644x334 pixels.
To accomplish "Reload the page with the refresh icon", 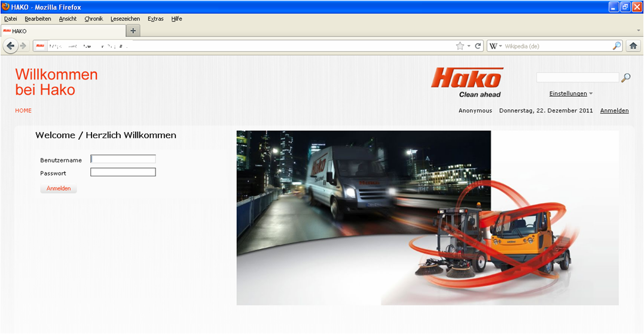I will 478,46.
